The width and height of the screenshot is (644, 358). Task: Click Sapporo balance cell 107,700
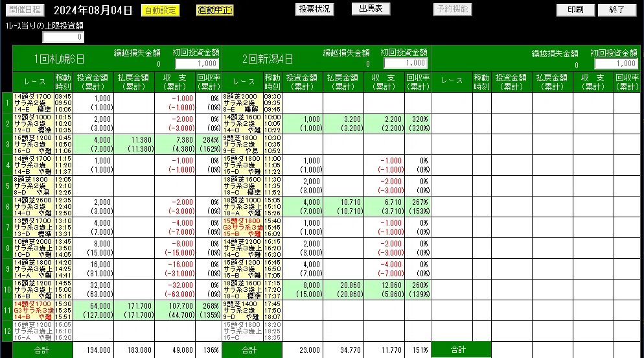click(x=175, y=310)
